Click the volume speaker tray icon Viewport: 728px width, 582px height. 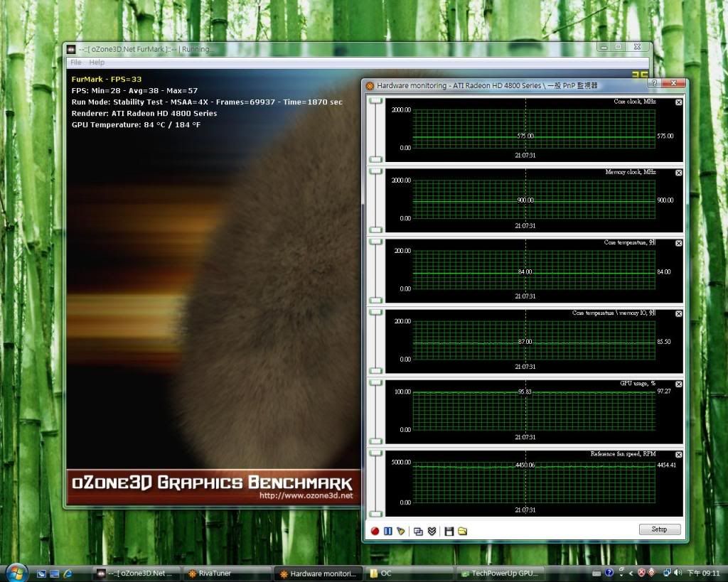click(678, 573)
